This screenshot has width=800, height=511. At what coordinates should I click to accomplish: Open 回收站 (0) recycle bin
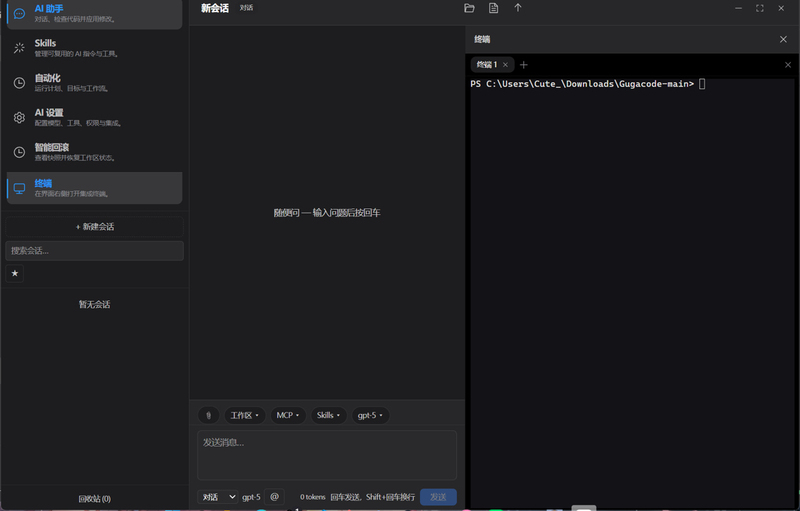(94, 499)
